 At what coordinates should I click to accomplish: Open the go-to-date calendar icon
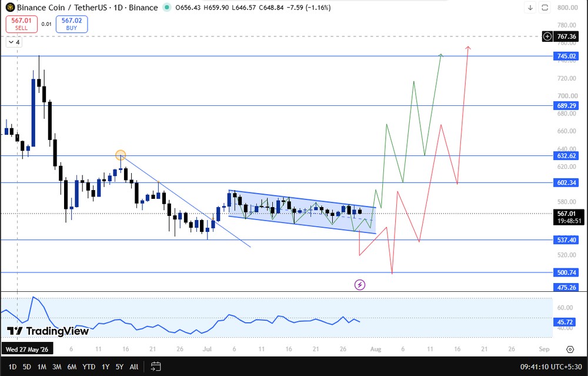pos(156,367)
